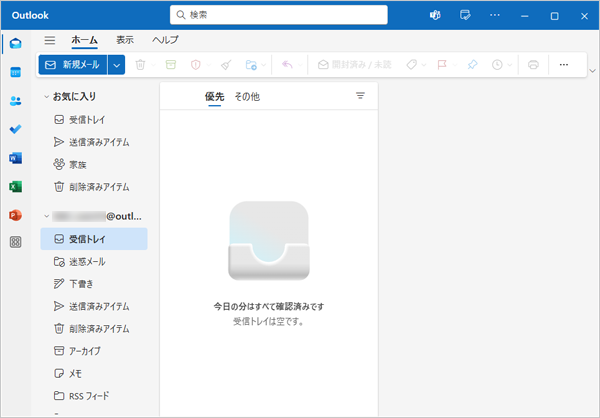Image resolution: width=600 pixels, height=418 pixels.
Task: Open dropdown arrow next to report shield
Action: [x=209, y=65]
